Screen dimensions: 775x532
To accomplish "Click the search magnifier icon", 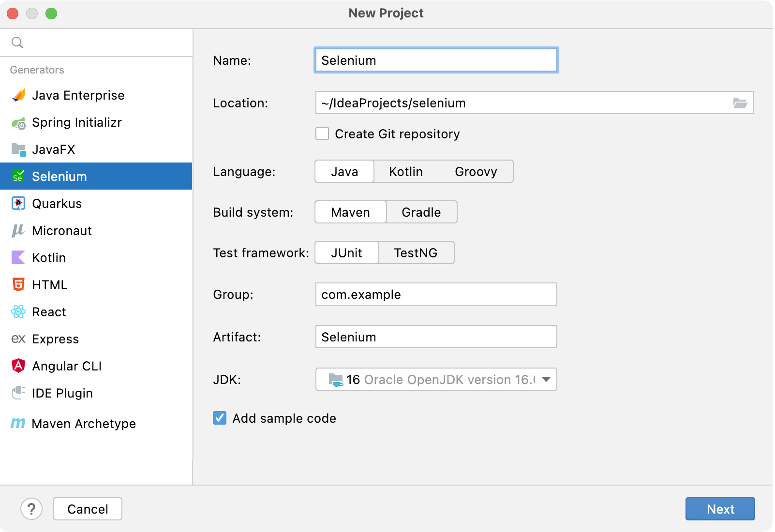I will click(x=17, y=43).
